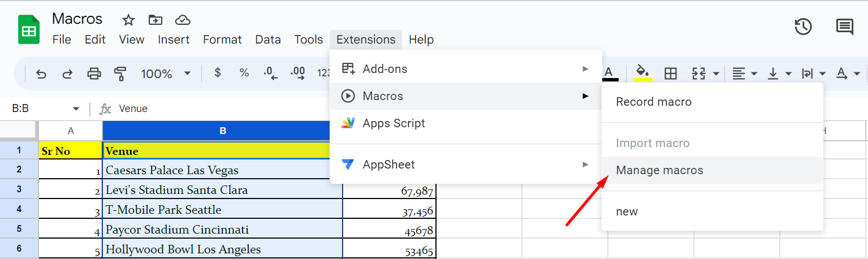
Task: Open more number formats (123)
Action: pyautogui.click(x=323, y=73)
